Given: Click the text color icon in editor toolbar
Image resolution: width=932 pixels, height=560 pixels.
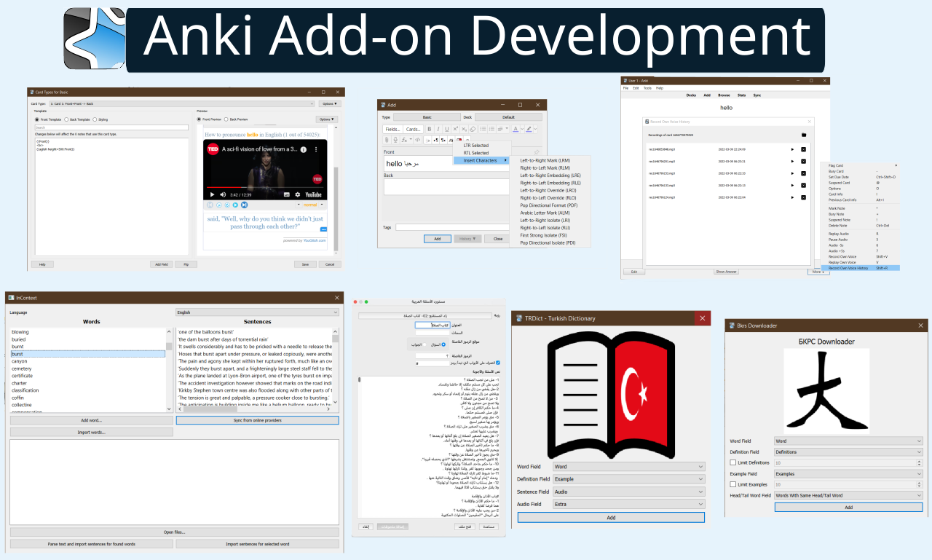Looking at the screenshot, I should [516, 129].
